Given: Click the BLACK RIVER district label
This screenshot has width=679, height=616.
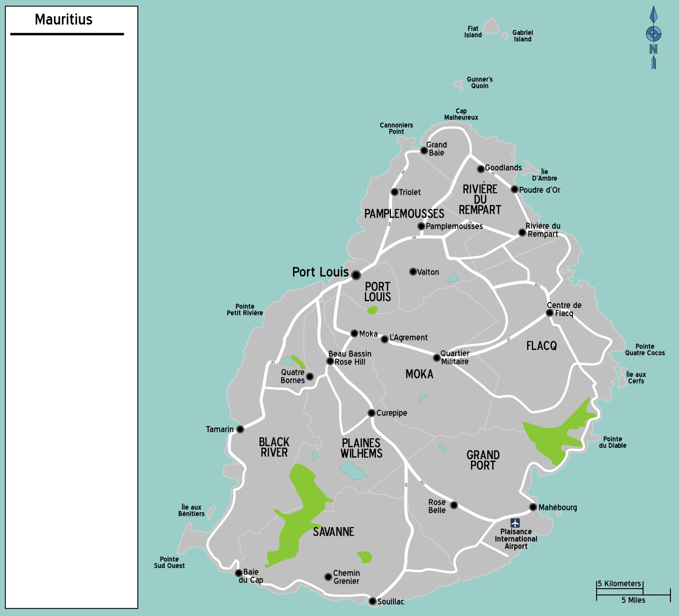Looking at the screenshot, I should click(x=274, y=447).
